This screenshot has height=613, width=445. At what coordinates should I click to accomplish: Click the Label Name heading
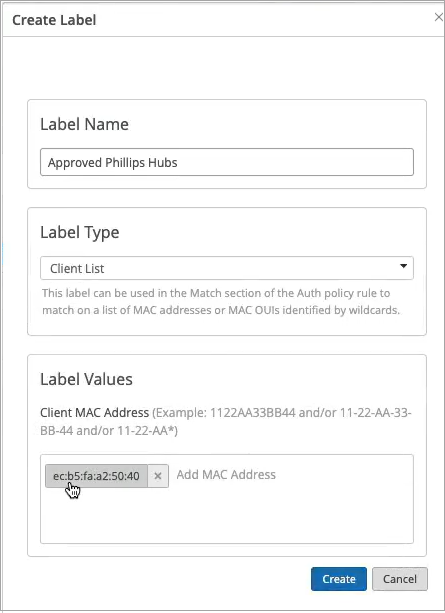pos(84,124)
